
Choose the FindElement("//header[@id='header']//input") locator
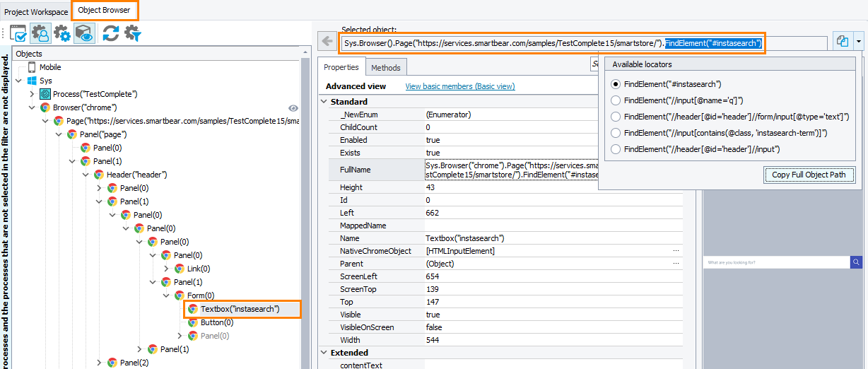(x=616, y=149)
